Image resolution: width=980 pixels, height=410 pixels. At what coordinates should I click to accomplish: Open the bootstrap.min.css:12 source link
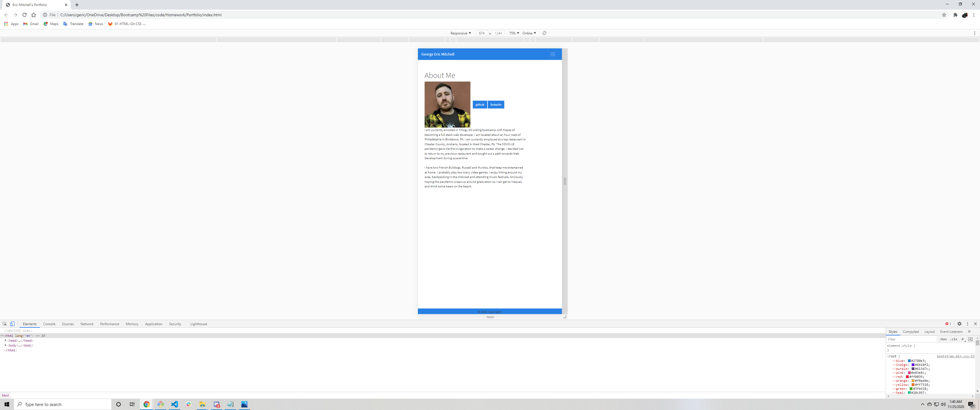[x=955, y=356]
